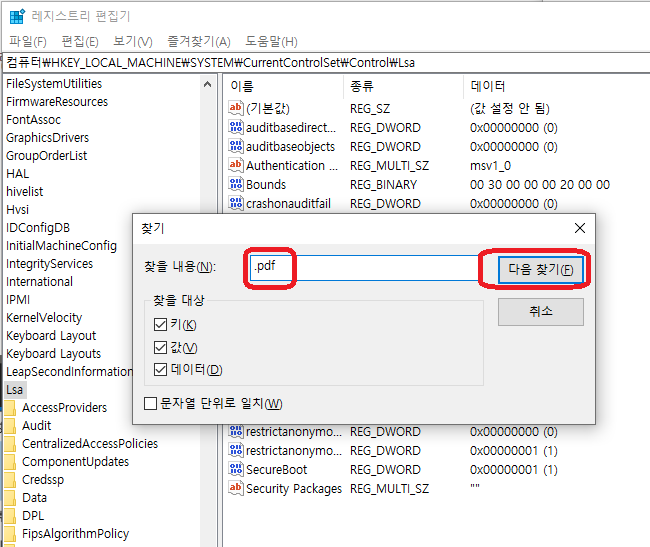Toggle the 값(V) checkbox
Viewport: 650px width, 547px height.
pyautogui.click(x=160, y=347)
